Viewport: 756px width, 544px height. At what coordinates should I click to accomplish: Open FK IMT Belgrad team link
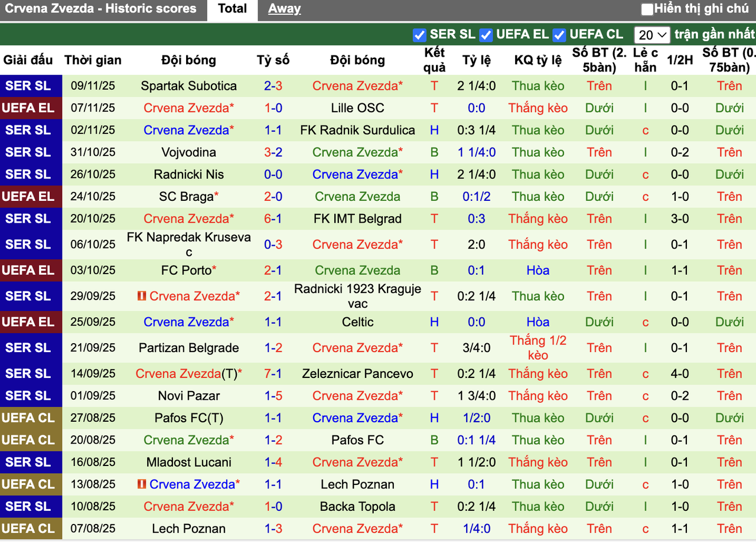click(x=357, y=219)
